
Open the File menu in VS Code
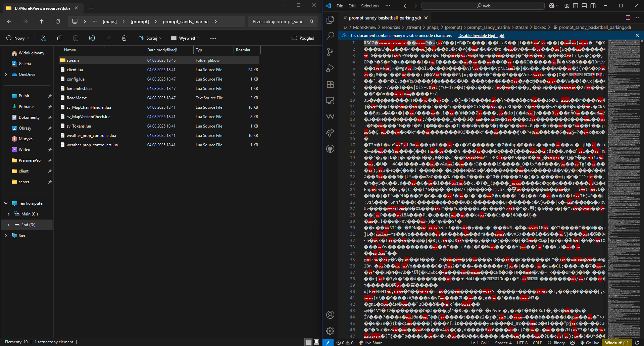pos(340,6)
